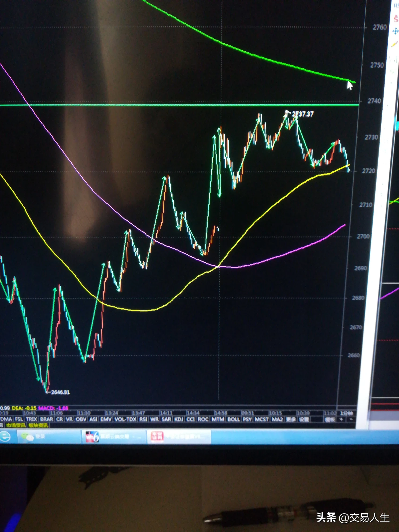Click the 09:51 time axis label
Image resolution: width=399 pixels, height=532 pixels.
(x=247, y=413)
